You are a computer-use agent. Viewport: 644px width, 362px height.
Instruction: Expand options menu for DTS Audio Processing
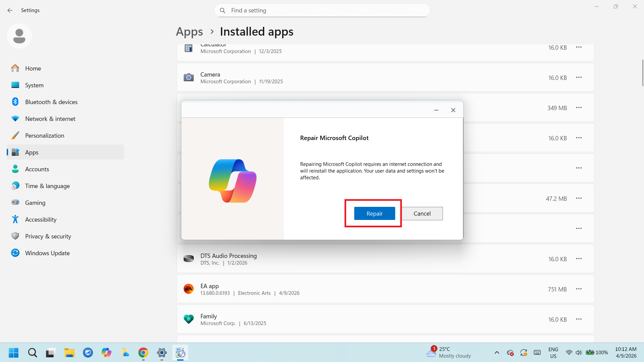pyautogui.click(x=579, y=259)
